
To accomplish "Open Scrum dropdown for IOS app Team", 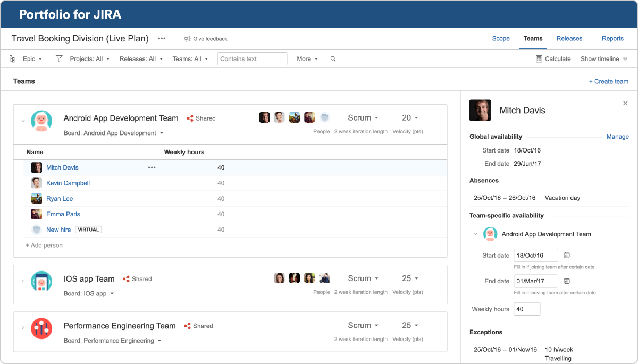I will 363,278.
